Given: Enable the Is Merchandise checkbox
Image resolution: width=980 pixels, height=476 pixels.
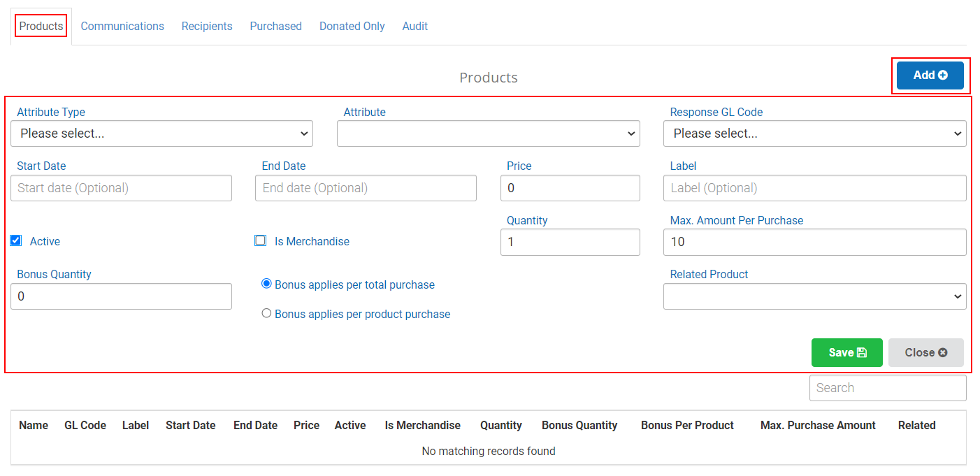Looking at the screenshot, I should [x=260, y=240].
